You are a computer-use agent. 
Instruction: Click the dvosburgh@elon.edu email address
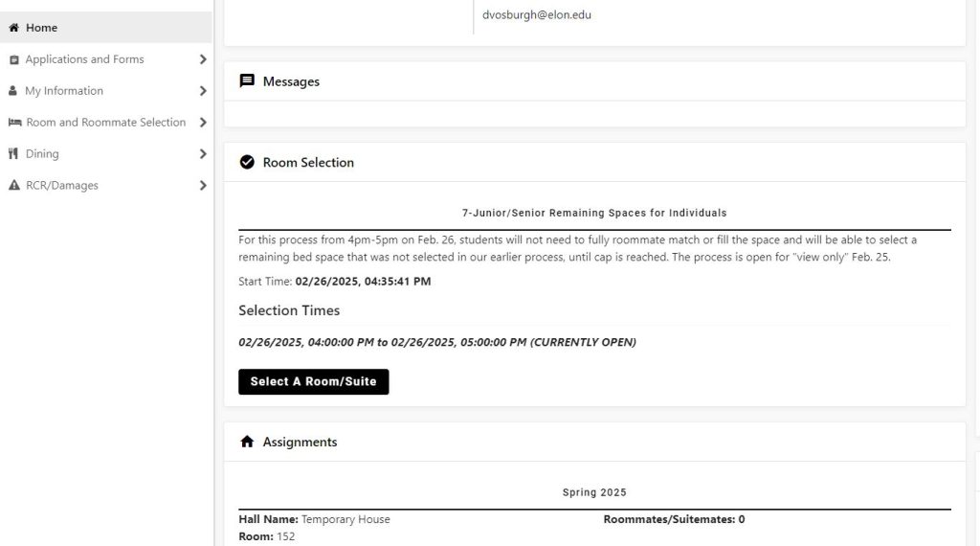537,15
